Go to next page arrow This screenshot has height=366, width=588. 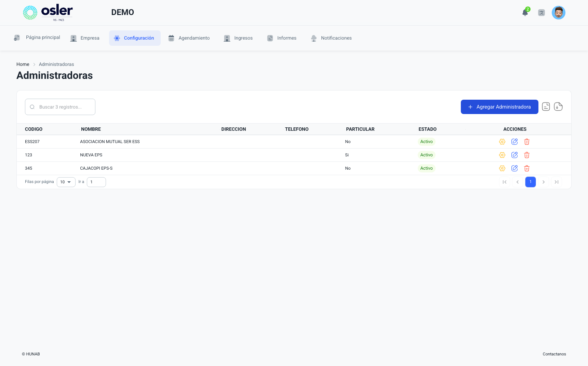(544, 182)
